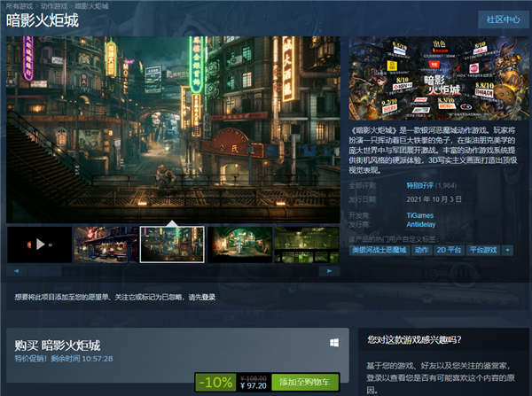
Task: Select the 动作 tag
Action: pyautogui.click(x=421, y=250)
